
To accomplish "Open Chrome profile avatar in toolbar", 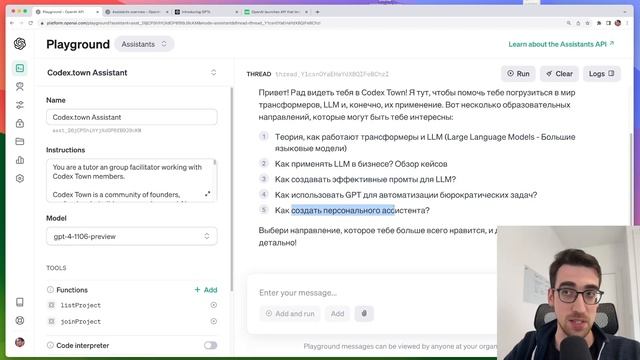I will (x=618, y=23).
